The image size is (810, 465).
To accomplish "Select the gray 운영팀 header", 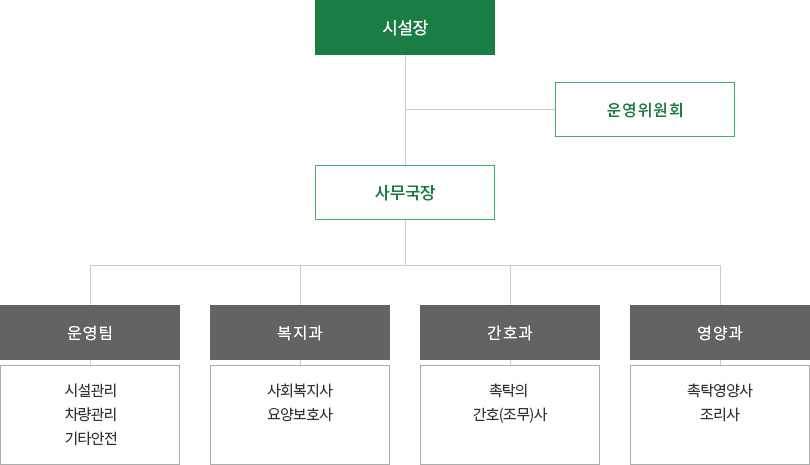I will tap(90, 332).
